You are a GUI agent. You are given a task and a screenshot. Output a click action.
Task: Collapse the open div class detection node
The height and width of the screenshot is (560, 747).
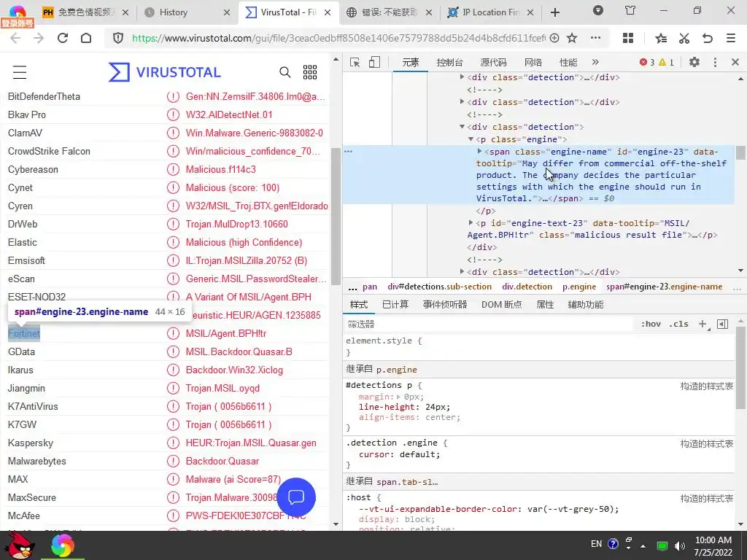[x=462, y=127]
